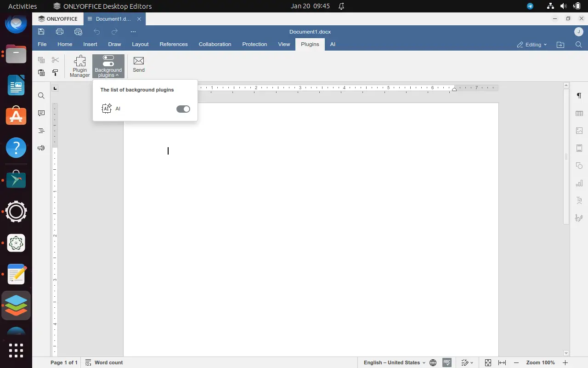Zoom in with the plus button
Image resolution: width=588 pixels, height=368 pixels.
[565, 362]
